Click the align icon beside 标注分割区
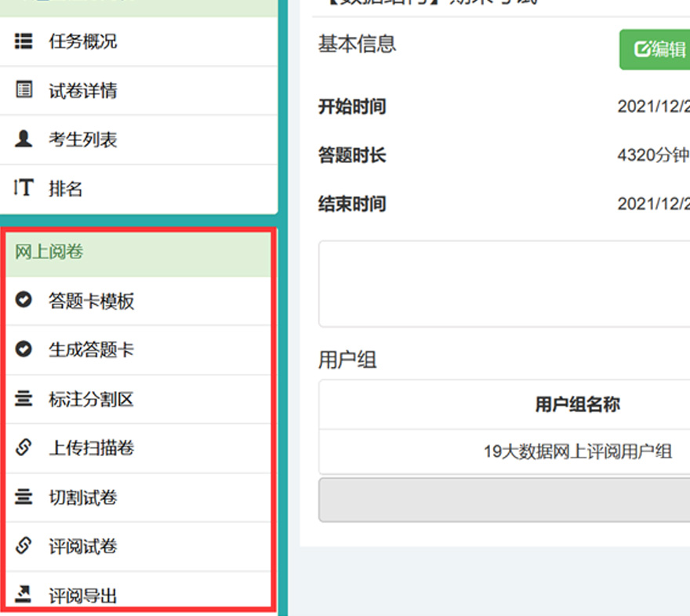690x616 pixels. pyautogui.click(x=24, y=399)
